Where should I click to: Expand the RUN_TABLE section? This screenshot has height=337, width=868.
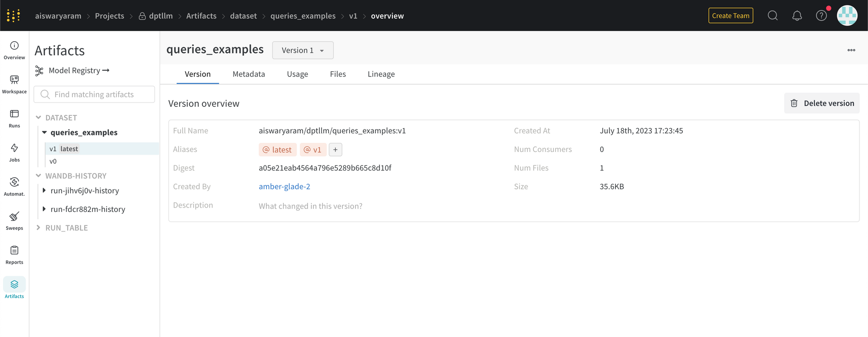(x=39, y=228)
